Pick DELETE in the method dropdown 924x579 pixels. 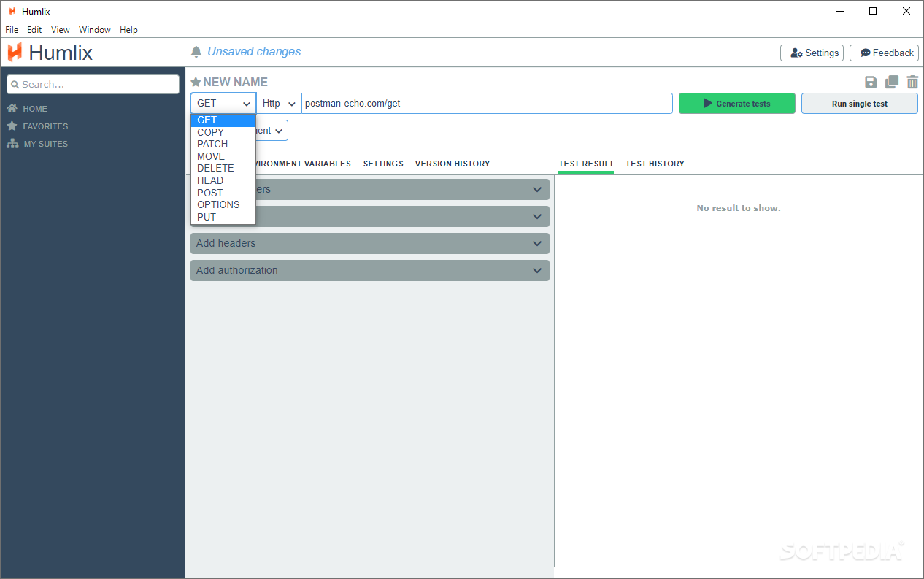pyautogui.click(x=223, y=168)
